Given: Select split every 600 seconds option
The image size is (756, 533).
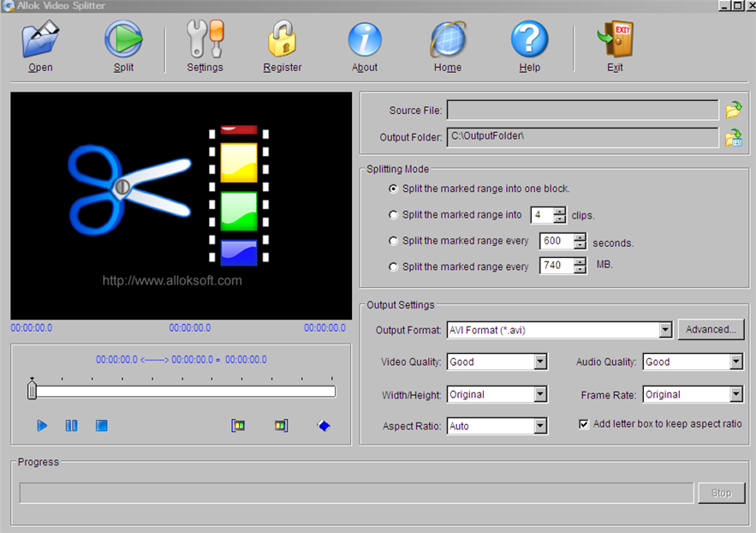Looking at the screenshot, I should [x=394, y=241].
